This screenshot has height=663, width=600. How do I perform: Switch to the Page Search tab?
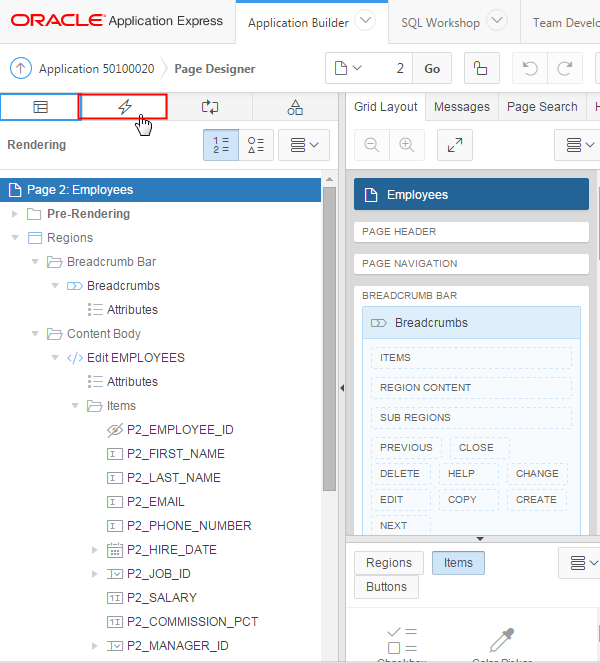click(542, 107)
